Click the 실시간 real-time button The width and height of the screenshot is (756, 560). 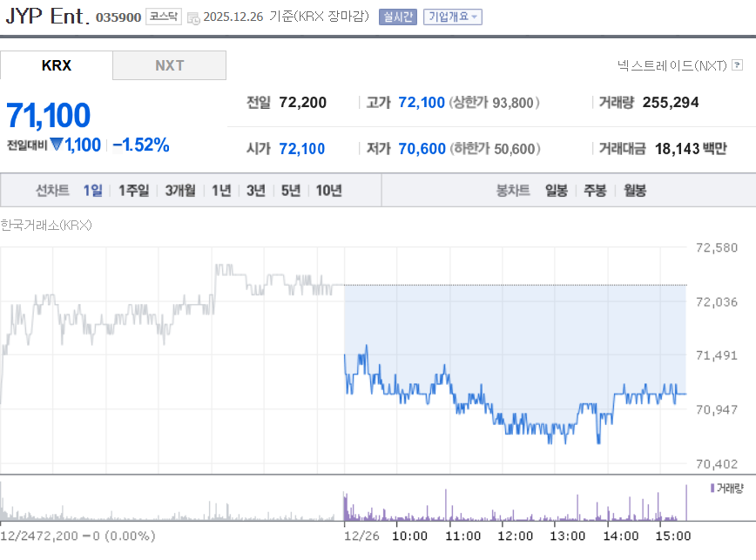coord(398,17)
